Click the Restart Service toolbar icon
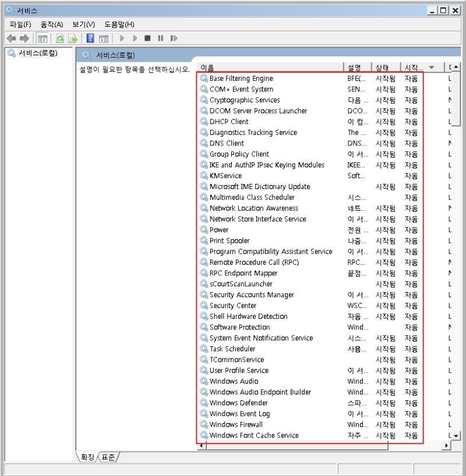 [174, 38]
